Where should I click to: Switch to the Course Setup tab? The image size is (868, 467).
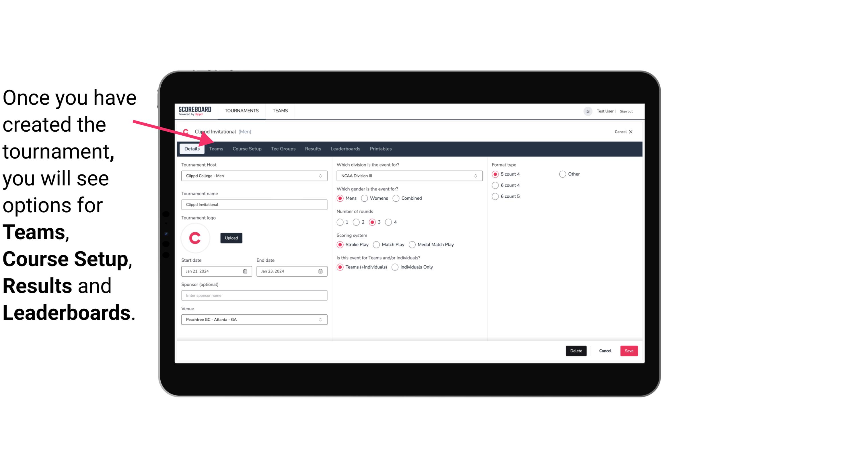click(247, 148)
